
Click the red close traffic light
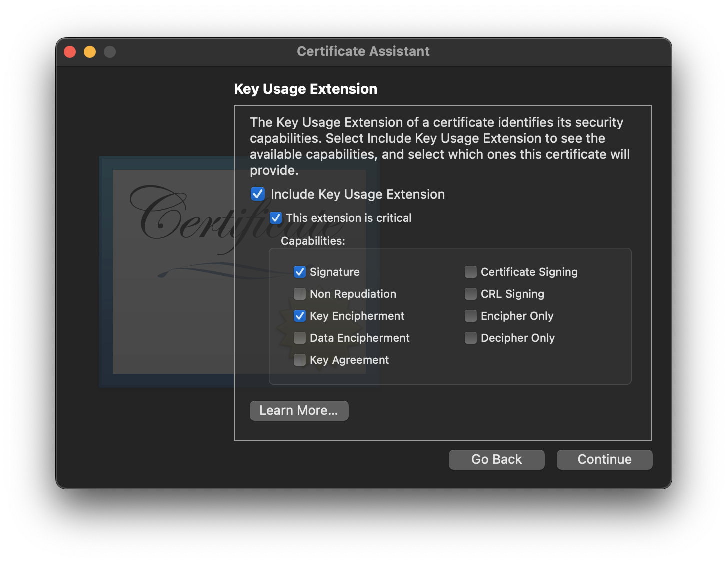tap(70, 51)
